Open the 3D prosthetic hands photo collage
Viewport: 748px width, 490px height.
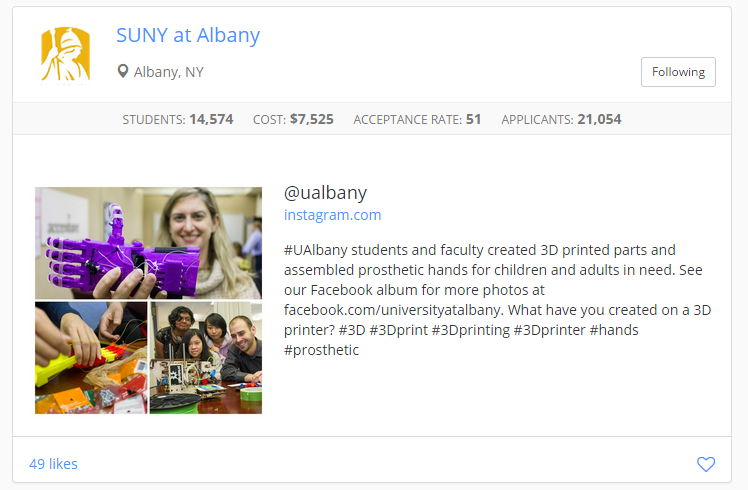(148, 300)
